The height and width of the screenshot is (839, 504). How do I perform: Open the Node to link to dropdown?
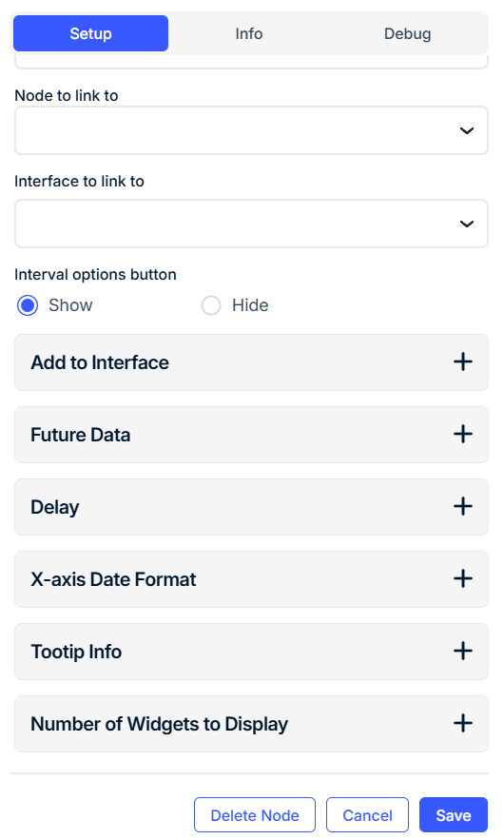[251, 130]
